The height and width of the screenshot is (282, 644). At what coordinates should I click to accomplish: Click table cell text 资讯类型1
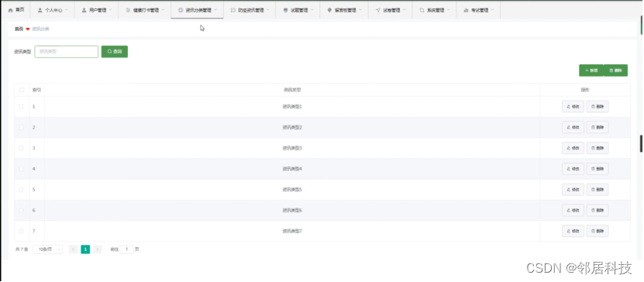click(292, 107)
